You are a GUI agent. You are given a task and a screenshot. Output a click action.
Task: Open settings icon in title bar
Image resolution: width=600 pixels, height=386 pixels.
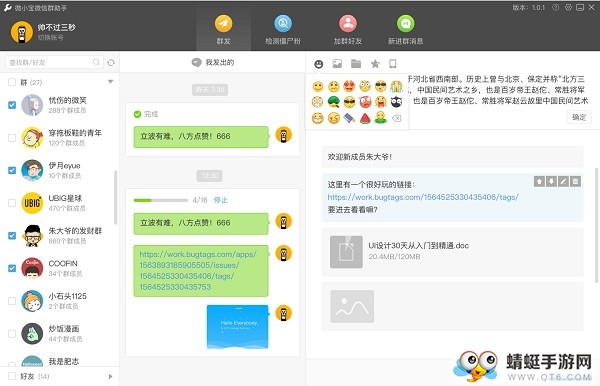point(568,7)
